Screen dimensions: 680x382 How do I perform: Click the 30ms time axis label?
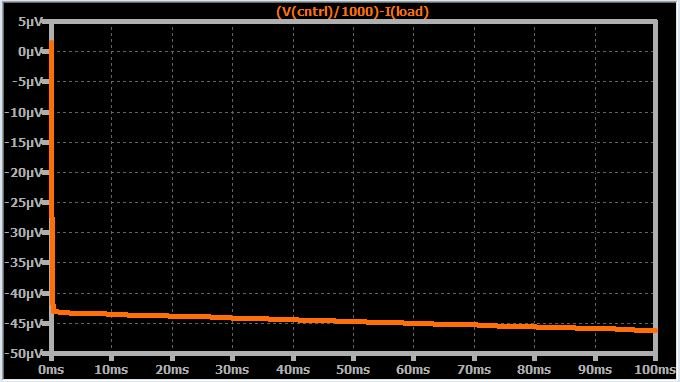(232, 370)
